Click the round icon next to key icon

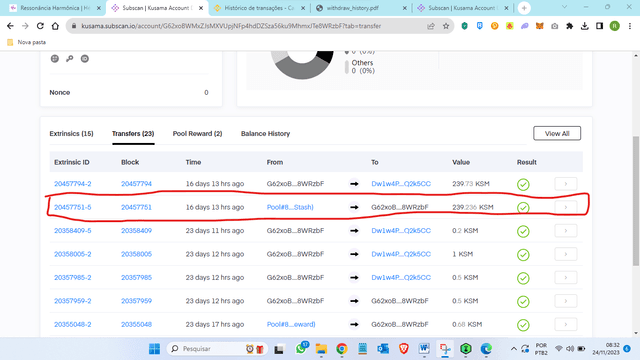[84, 58]
